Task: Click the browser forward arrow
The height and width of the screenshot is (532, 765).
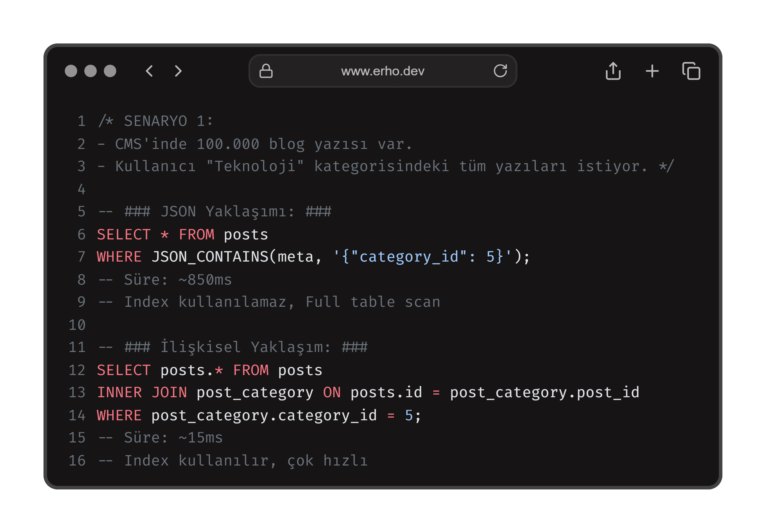Action: pos(178,71)
